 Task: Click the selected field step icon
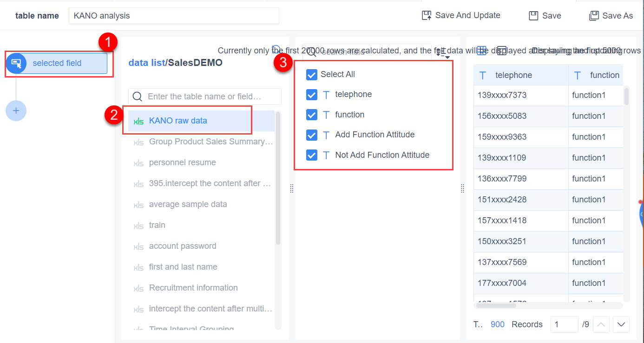point(16,63)
